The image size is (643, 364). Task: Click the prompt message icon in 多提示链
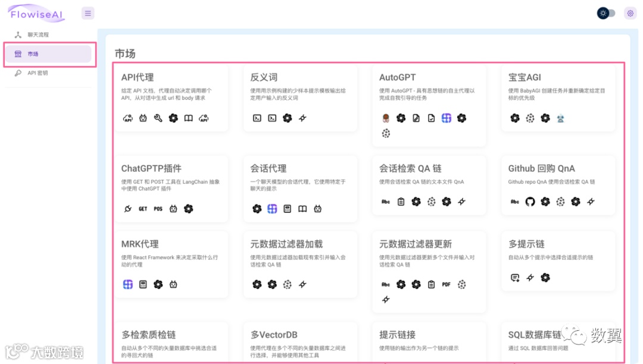(x=515, y=278)
